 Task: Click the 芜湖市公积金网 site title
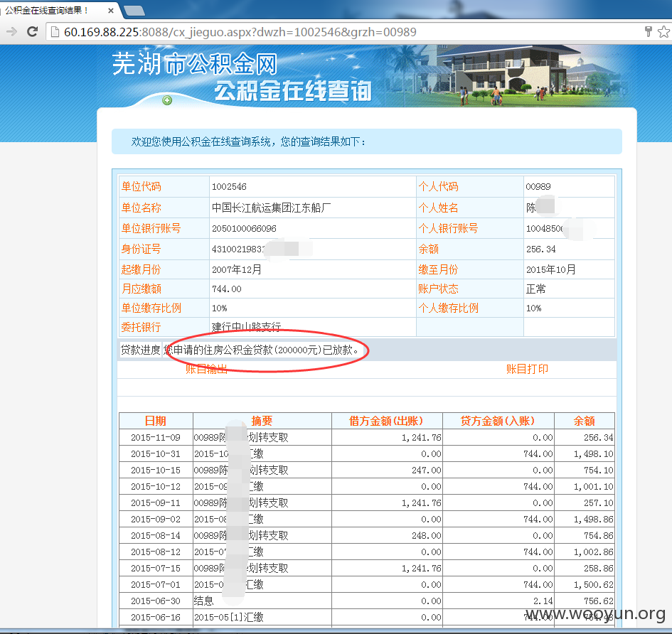(x=195, y=64)
